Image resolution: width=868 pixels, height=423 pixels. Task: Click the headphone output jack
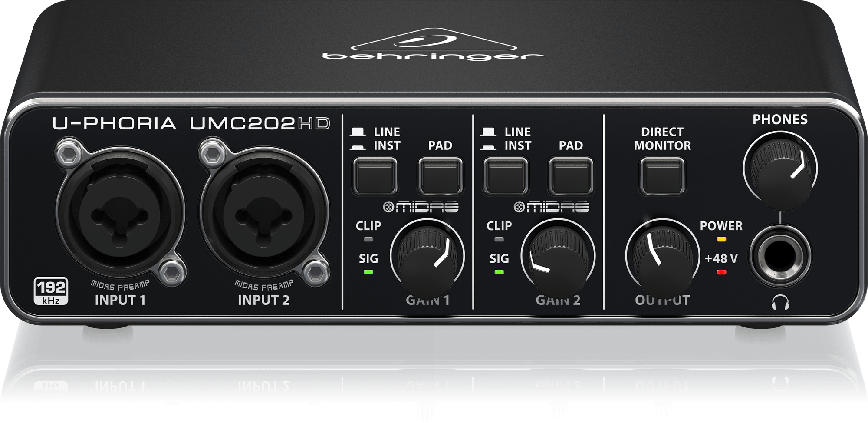780,256
